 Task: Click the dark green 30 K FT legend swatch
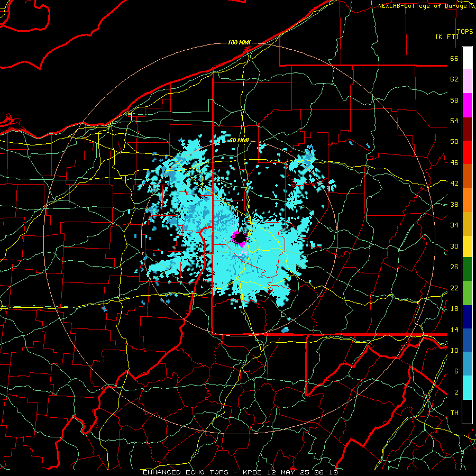click(x=467, y=269)
